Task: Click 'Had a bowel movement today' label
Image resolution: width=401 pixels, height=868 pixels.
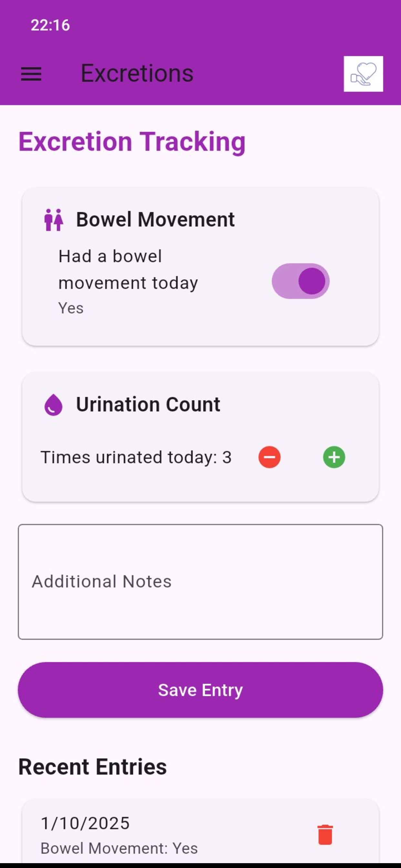Action: pyautogui.click(x=128, y=269)
